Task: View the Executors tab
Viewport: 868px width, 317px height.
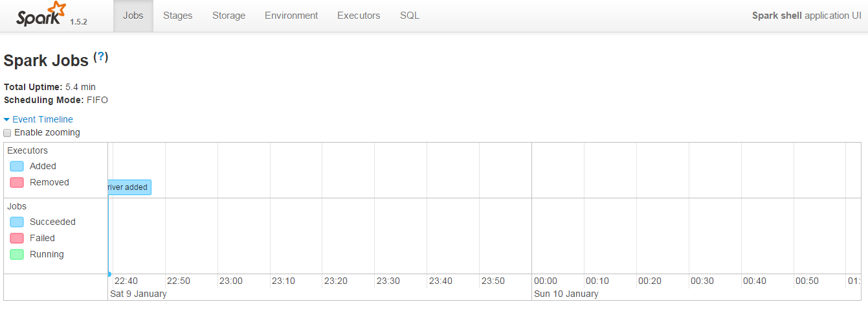Action: [x=359, y=16]
